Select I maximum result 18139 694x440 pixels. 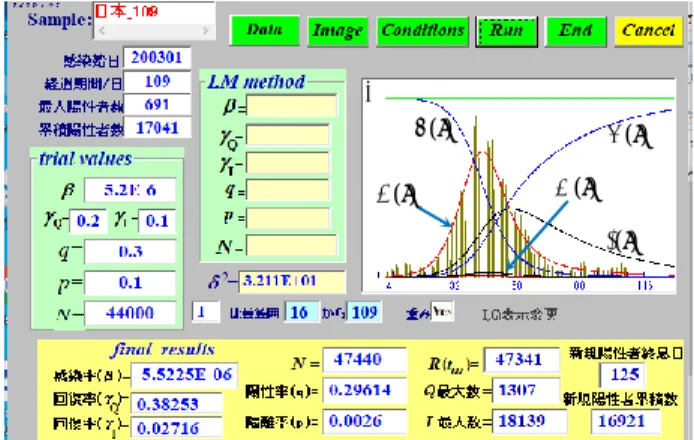click(x=529, y=421)
